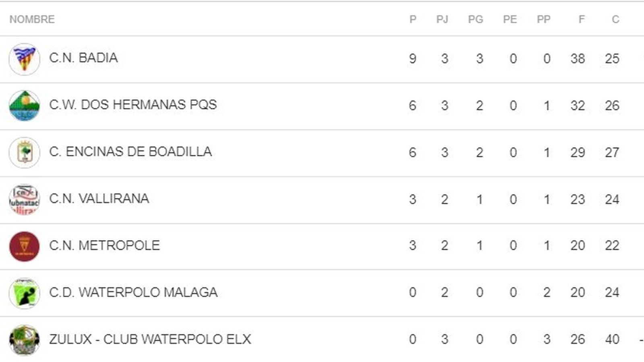644x362 pixels.
Task: Click the PP column header
Action: click(543, 19)
